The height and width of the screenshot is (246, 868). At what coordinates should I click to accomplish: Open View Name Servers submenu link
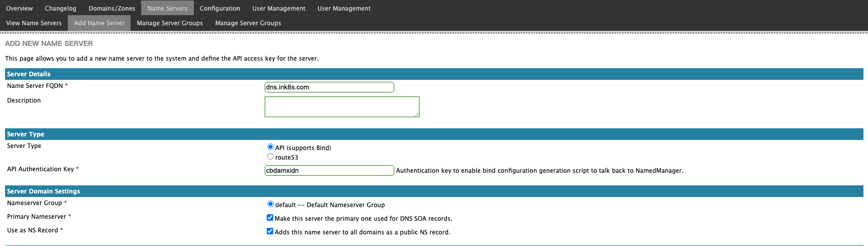[34, 23]
